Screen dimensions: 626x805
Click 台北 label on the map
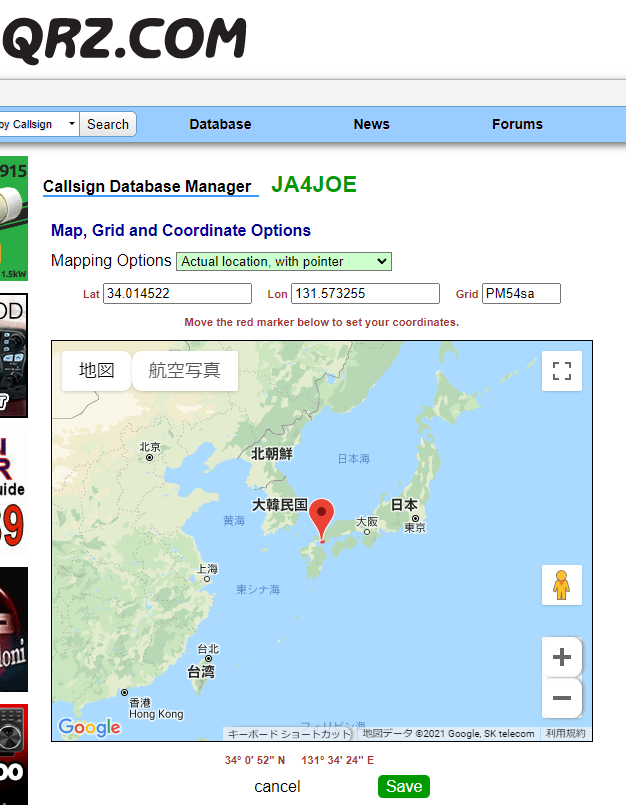click(x=208, y=649)
